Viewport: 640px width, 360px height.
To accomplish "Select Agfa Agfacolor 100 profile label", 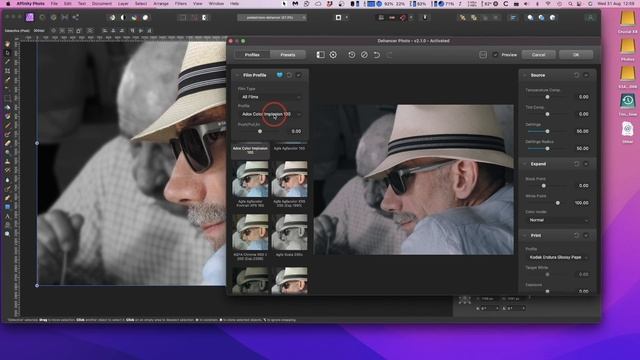I will point(289,149).
